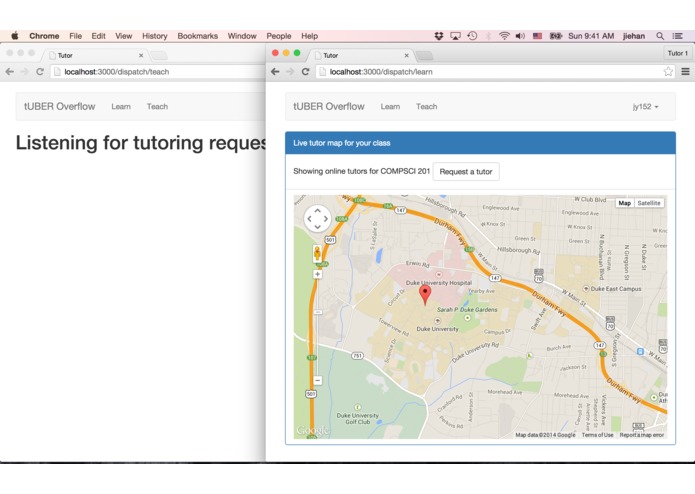695x494 pixels.
Task: Click the map pan control
Action: click(x=317, y=218)
